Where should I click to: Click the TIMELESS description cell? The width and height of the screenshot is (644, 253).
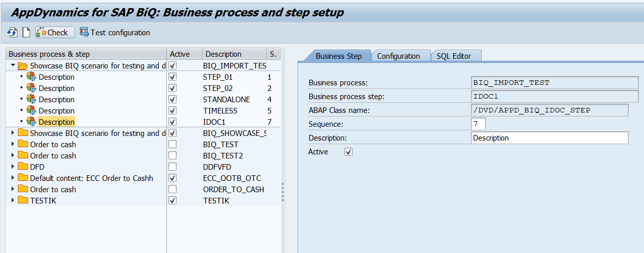[x=220, y=111]
